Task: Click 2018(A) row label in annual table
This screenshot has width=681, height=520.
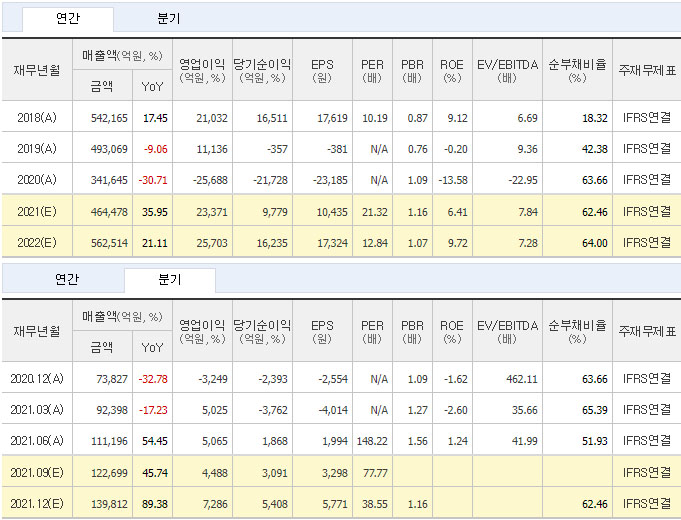Action: [37, 118]
